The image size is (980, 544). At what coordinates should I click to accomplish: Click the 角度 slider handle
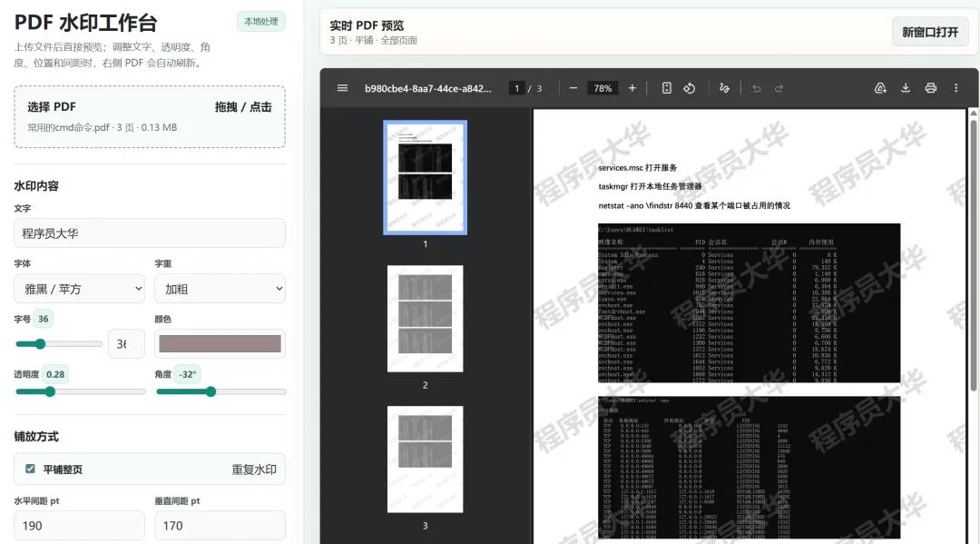pos(211,391)
